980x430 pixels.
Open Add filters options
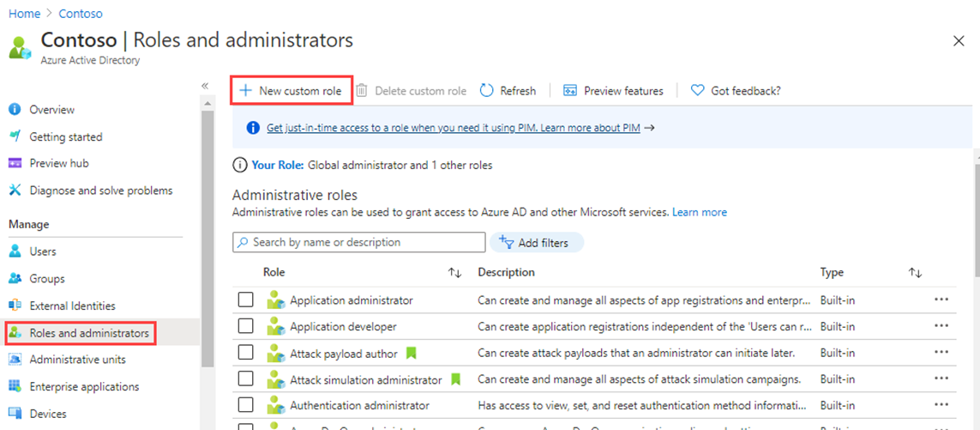click(536, 243)
